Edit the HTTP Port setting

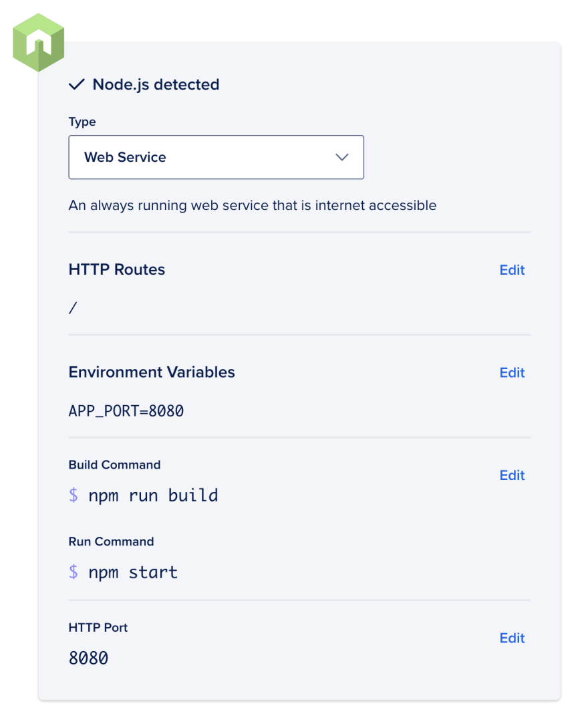coord(512,638)
